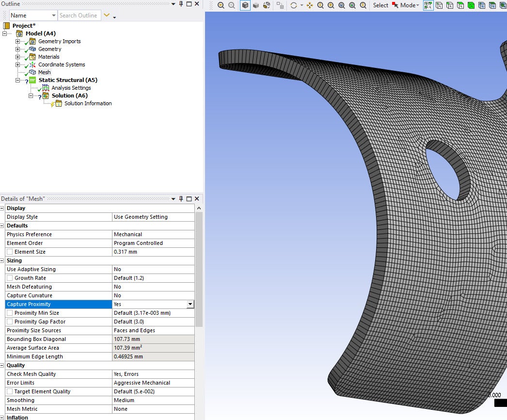Screen dimensions: 507x420
Task: Activate the shaded exterior and edges view icon
Action: (245, 5)
